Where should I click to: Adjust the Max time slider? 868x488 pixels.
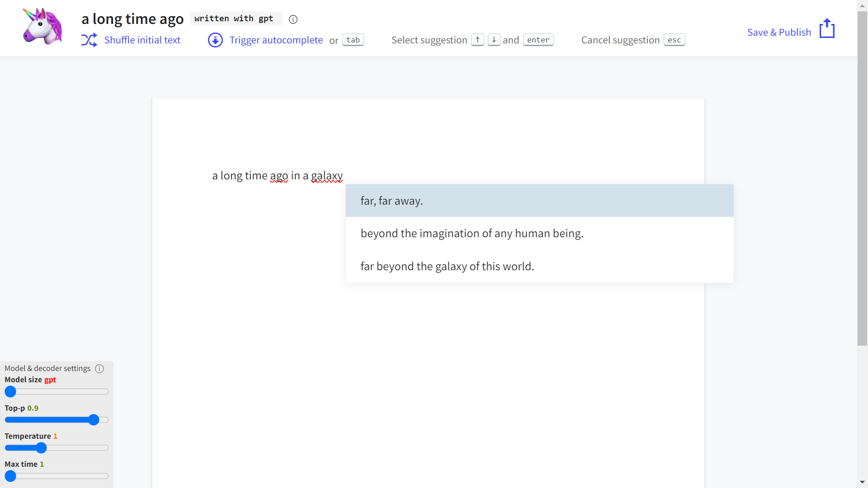click(x=57, y=476)
